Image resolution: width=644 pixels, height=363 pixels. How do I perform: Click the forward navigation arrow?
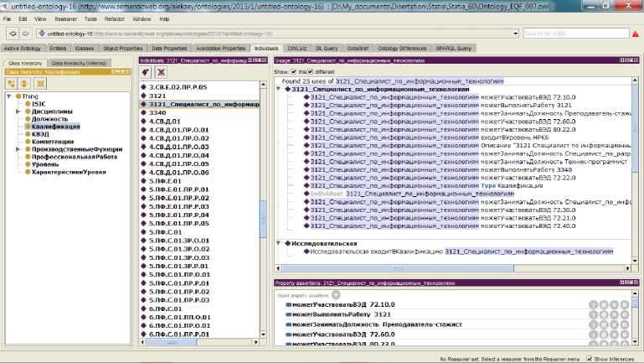(x=25, y=34)
